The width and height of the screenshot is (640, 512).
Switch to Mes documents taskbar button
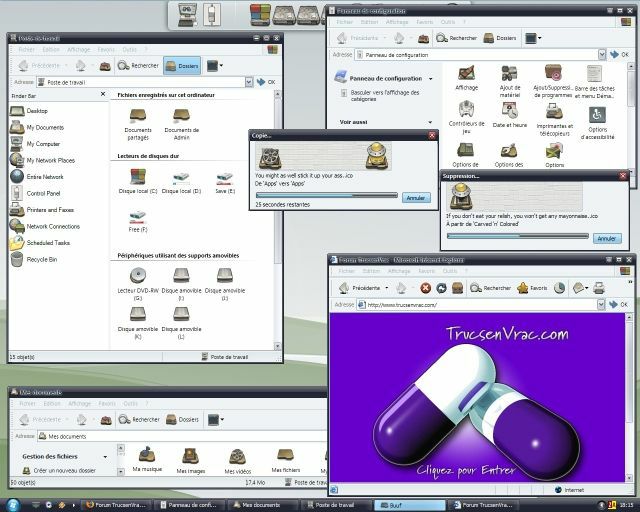coord(263,505)
